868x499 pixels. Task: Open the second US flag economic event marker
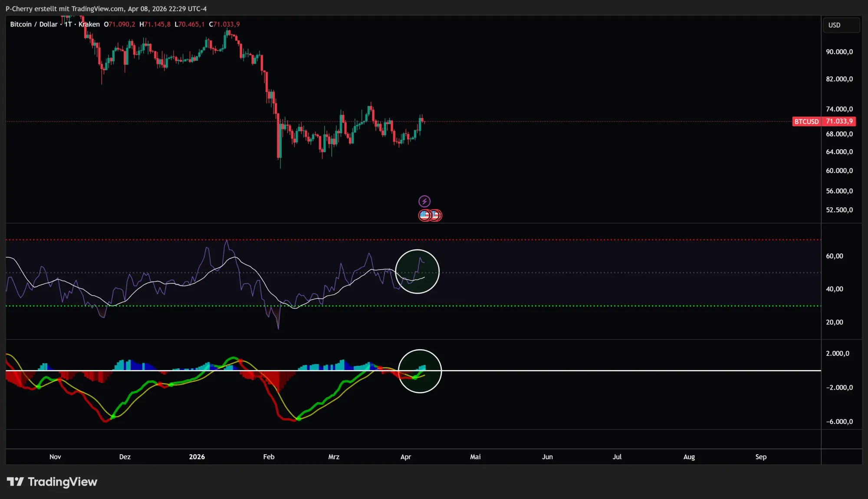pos(437,215)
